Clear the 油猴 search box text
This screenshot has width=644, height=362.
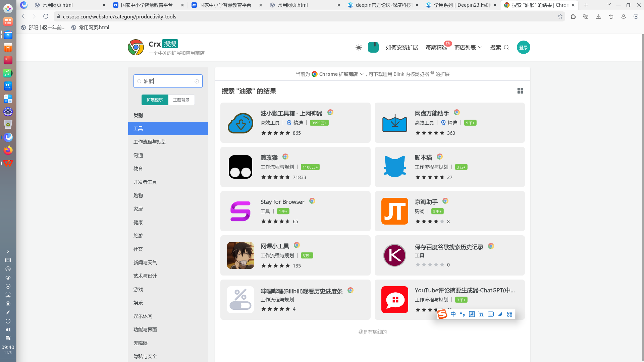197,81
